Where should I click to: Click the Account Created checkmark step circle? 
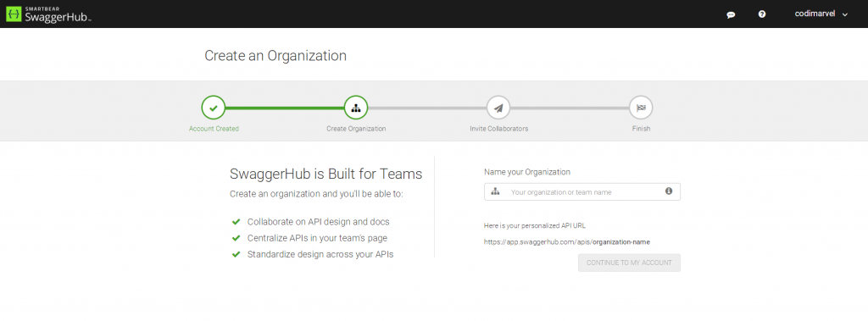(214, 108)
